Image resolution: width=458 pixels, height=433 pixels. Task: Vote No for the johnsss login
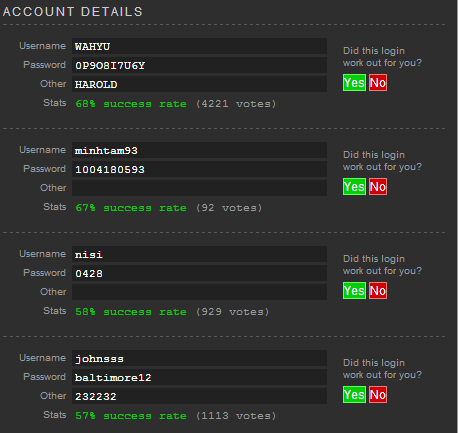(378, 395)
